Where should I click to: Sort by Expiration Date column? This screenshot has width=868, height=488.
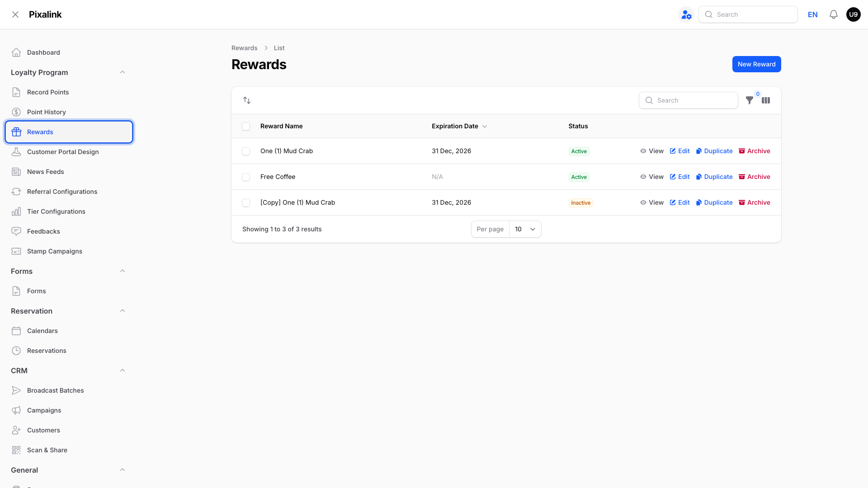[459, 126]
